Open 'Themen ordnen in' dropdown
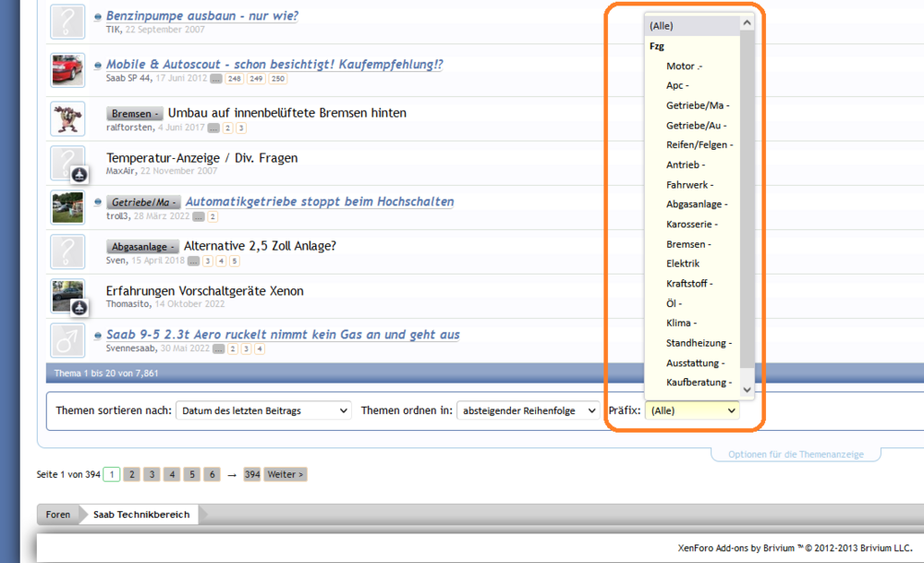Screen dimensions: 924x563 [x=528, y=410]
